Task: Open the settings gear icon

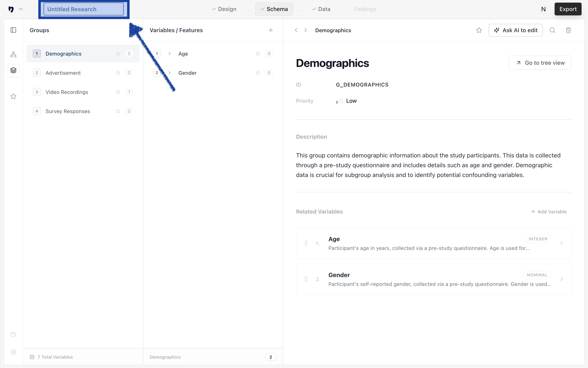Action: pyautogui.click(x=13, y=352)
